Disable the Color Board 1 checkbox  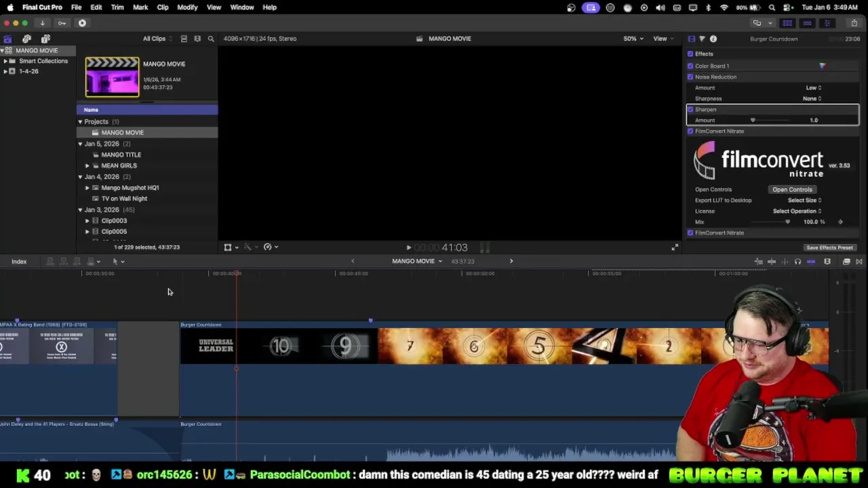pos(690,66)
